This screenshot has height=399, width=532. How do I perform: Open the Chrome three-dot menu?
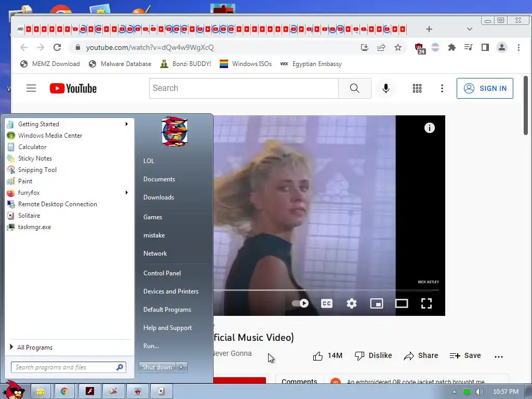point(518,47)
